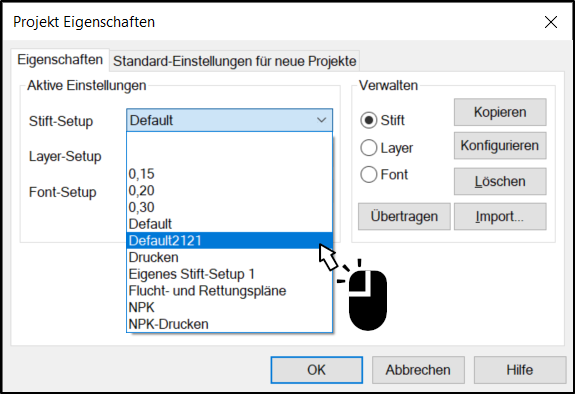Choose 0,30 from the Stift-Setup list
This screenshot has height=394, width=575.
[x=230, y=207]
